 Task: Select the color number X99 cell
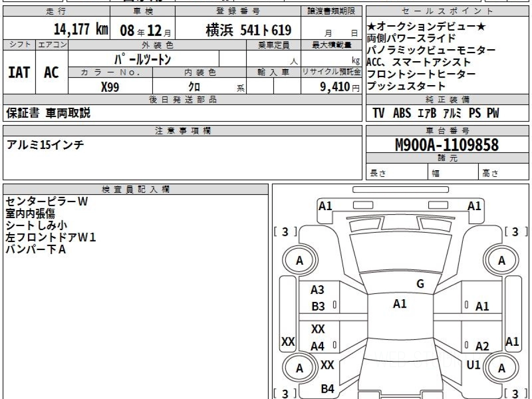point(110,87)
